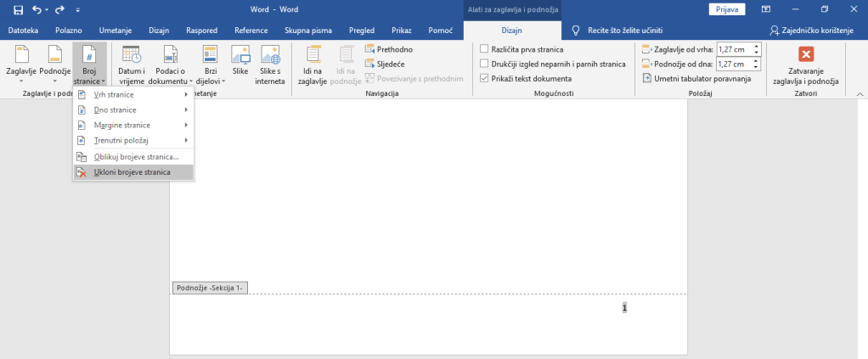
Task: Toggle Drukčiji izgled neparnih i parnih stranica
Action: tap(485, 64)
